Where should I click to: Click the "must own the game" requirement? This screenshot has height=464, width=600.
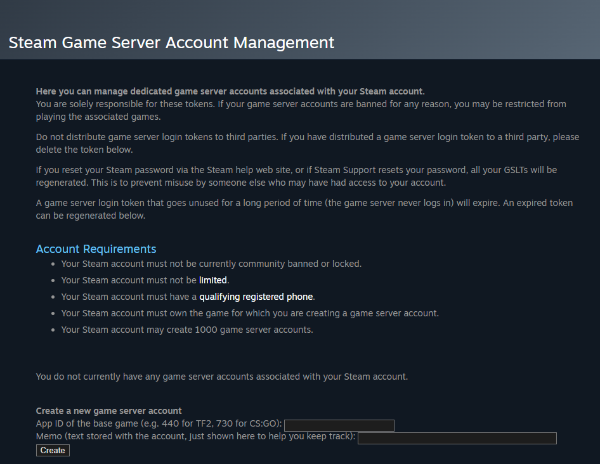click(249, 313)
